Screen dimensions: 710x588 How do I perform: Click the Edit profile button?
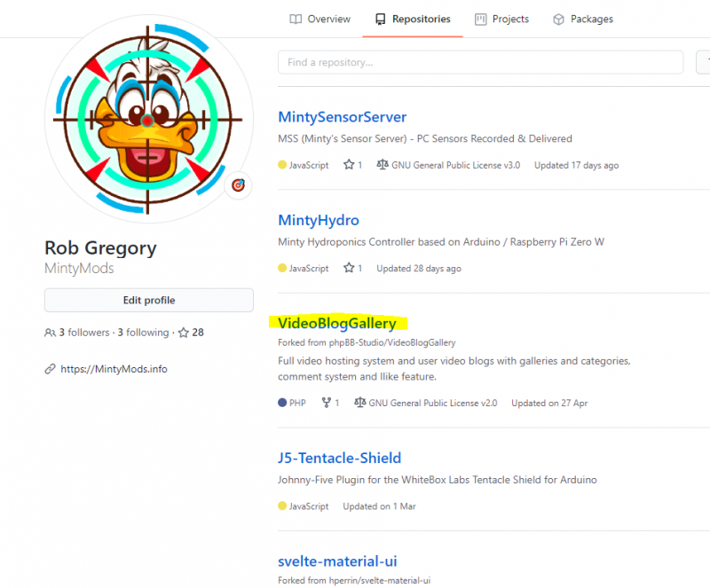(x=148, y=300)
